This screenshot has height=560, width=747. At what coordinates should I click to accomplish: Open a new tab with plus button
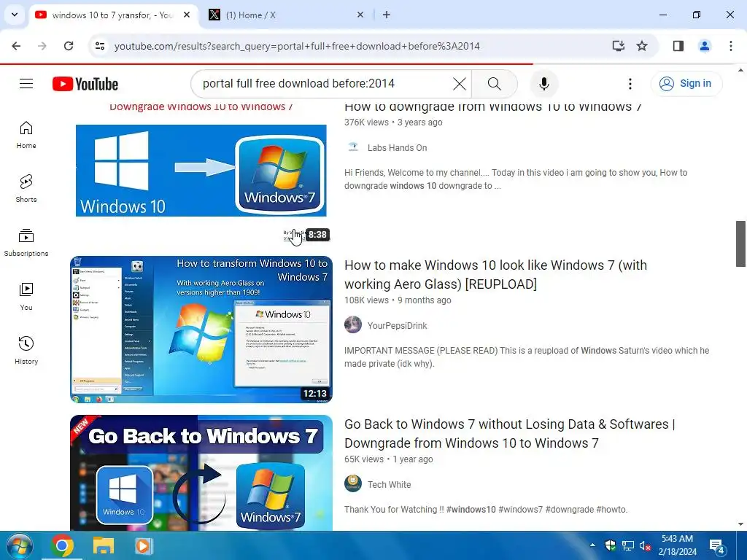click(387, 15)
